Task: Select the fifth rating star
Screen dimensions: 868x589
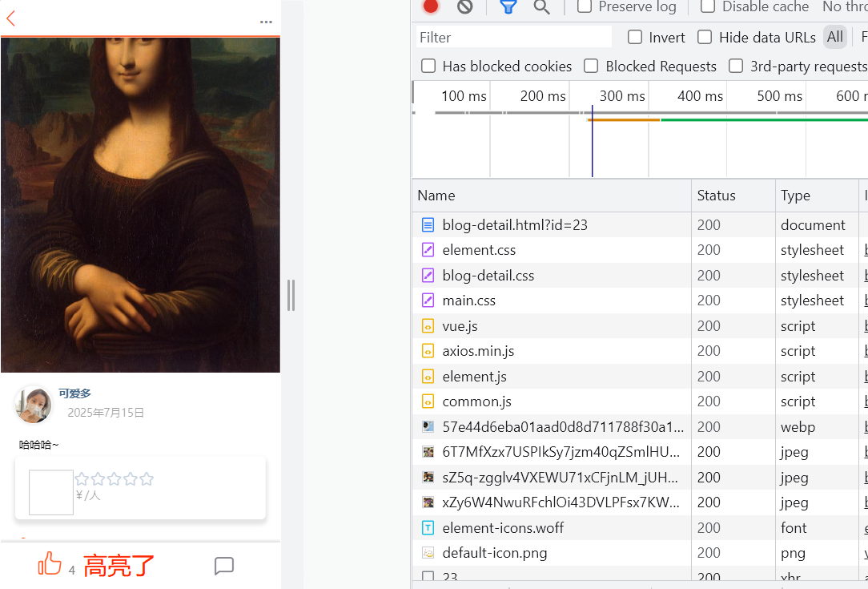Action: point(147,478)
